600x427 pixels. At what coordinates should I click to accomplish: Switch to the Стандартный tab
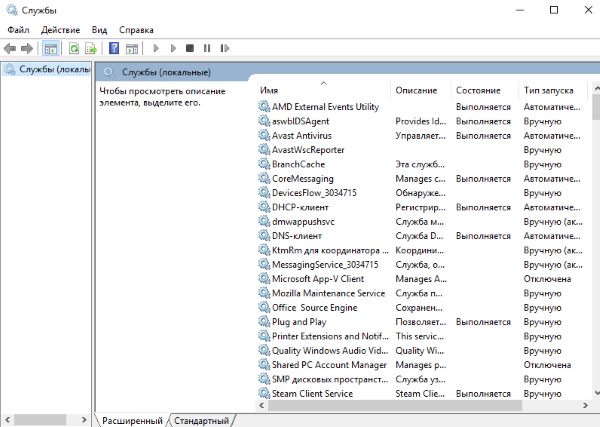point(202,420)
